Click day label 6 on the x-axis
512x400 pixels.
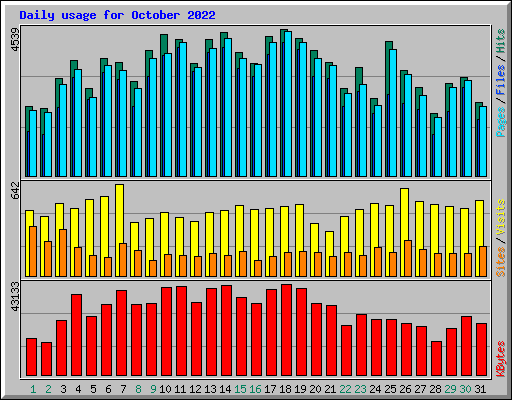108,389
